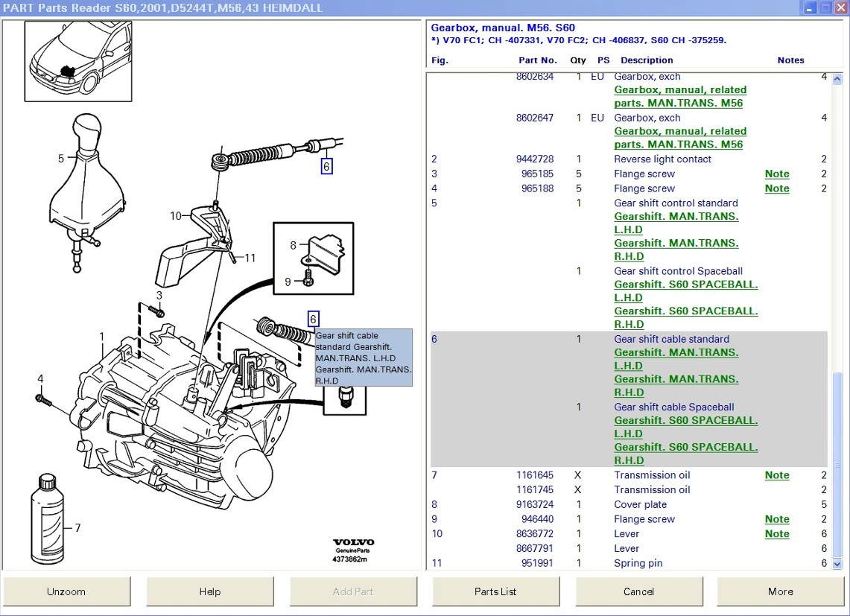Select callout 9 beside the inset screw

click(x=288, y=282)
